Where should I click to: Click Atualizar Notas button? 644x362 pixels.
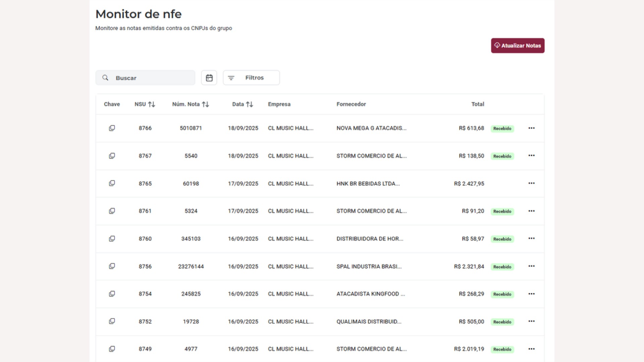[x=518, y=46]
